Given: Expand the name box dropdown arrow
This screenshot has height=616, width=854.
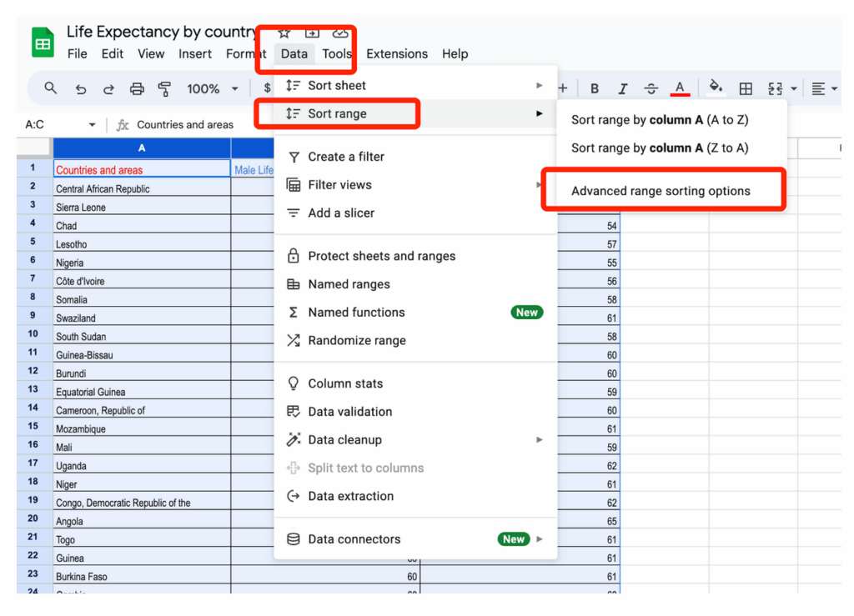Looking at the screenshot, I should pyautogui.click(x=92, y=125).
